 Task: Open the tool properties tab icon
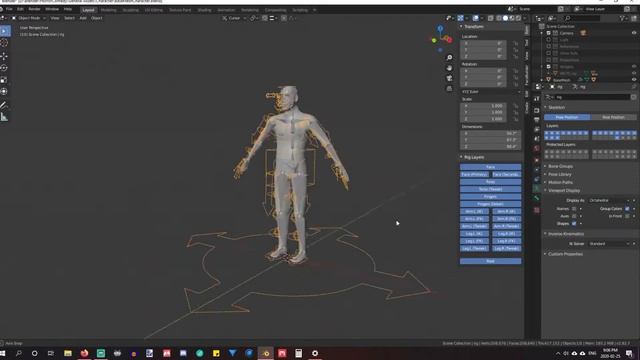[537, 99]
